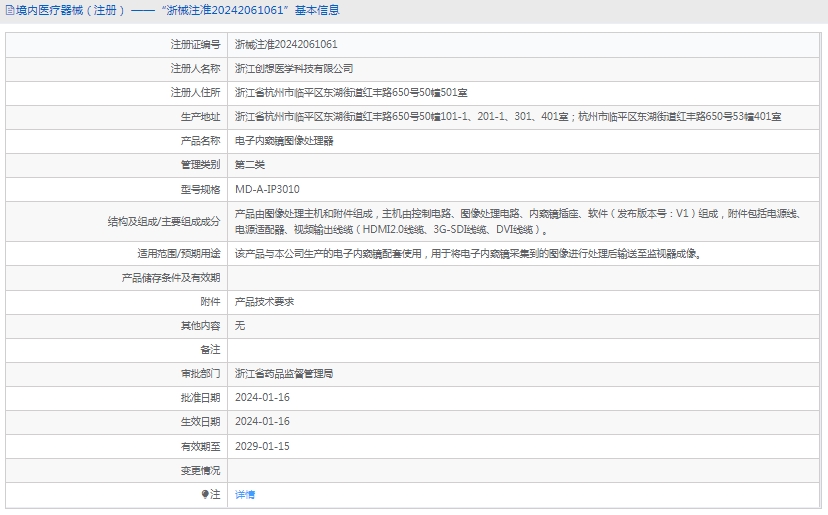Click the expiry date 2029-01-15
Image resolution: width=828 pixels, height=515 pixels.
pos(262,446)
